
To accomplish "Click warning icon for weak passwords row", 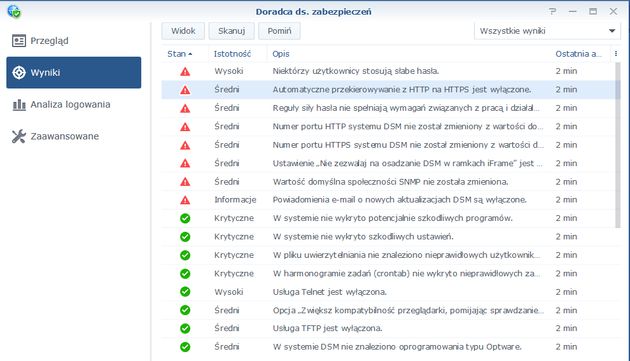I will pyautogui.click(x=185, y=72).
